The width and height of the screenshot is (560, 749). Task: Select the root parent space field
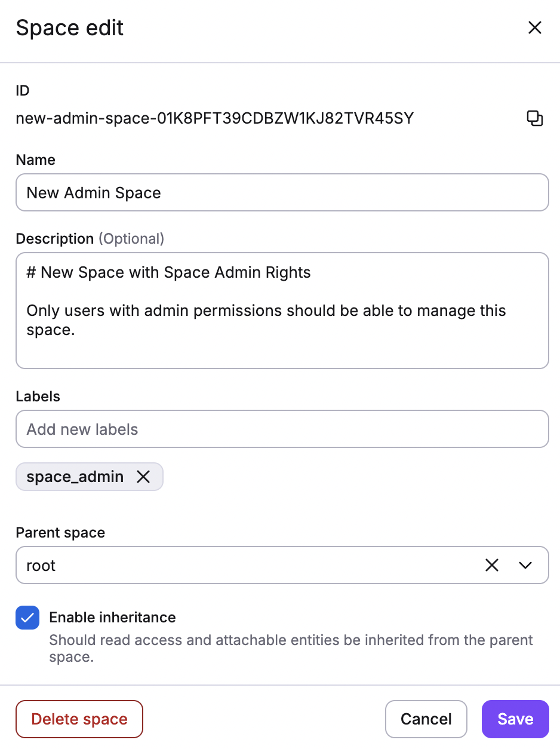[x=239, y=565]
